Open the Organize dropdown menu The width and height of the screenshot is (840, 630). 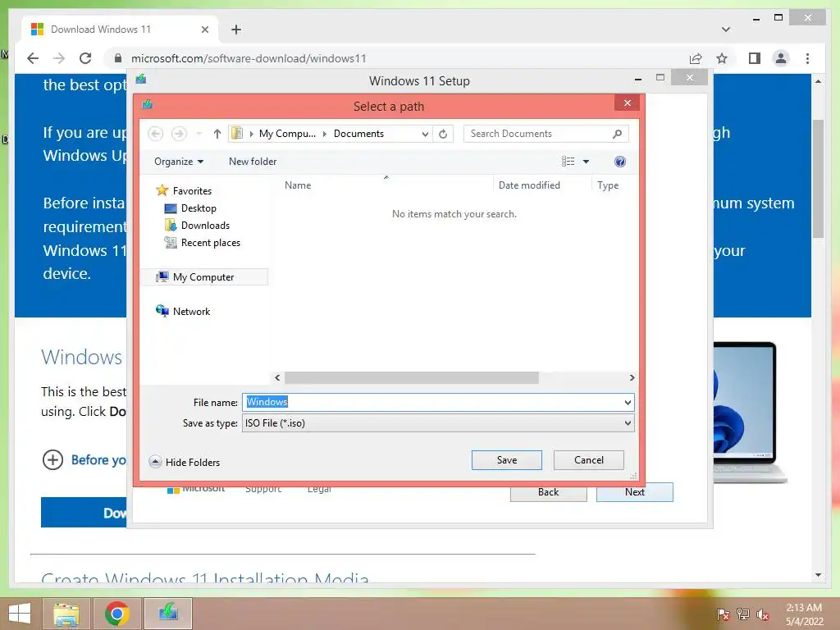[x=179, y=162]
